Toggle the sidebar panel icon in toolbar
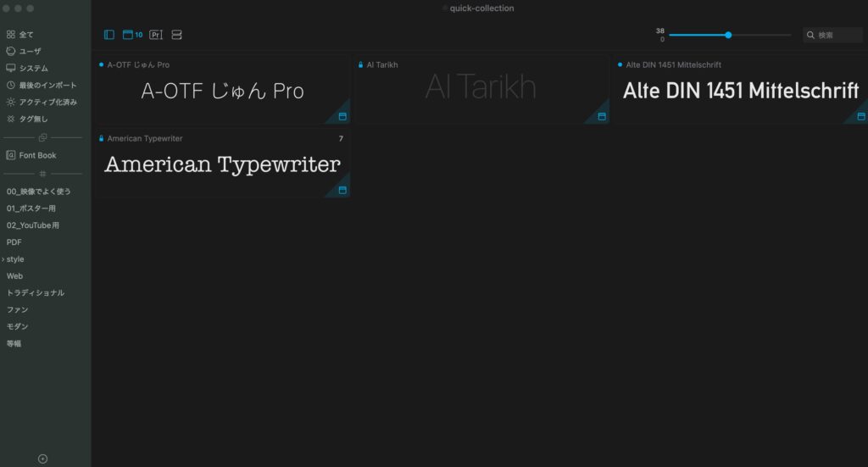 click(109, 35)
